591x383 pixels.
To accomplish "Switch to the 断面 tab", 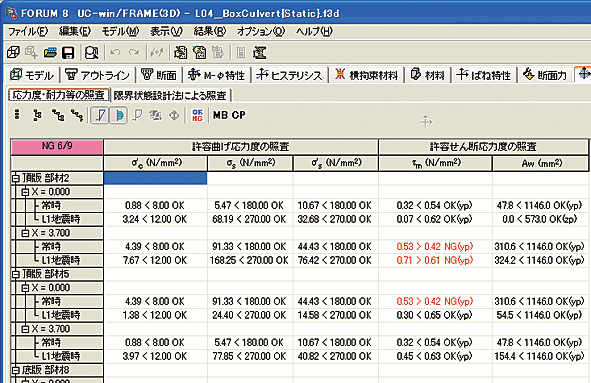I will point(159,75).
